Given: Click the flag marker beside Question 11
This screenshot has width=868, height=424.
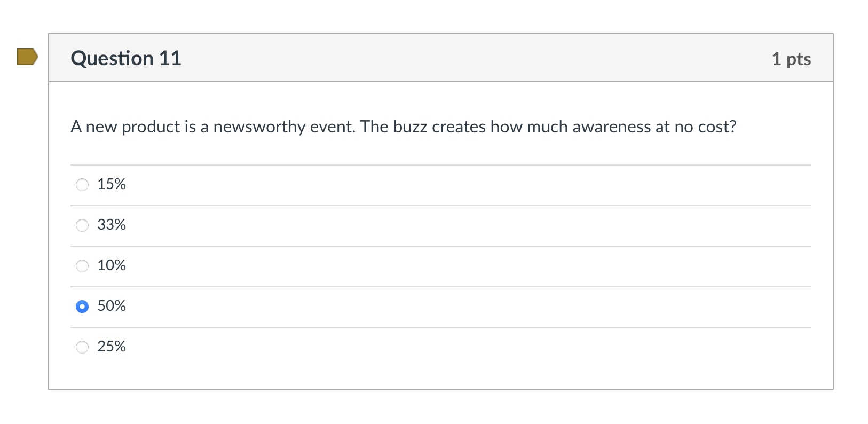Looking at the screenshot, I should pos(27,57).
